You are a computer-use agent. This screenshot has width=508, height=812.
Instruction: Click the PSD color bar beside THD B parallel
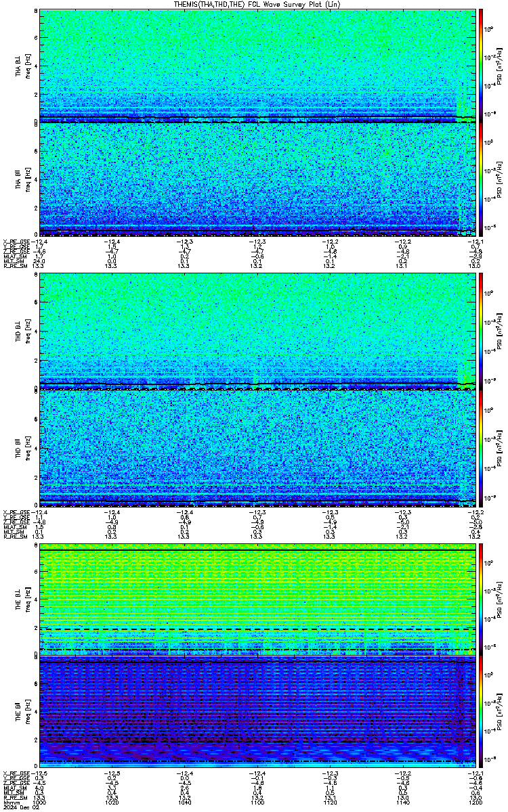pos(482,447)
